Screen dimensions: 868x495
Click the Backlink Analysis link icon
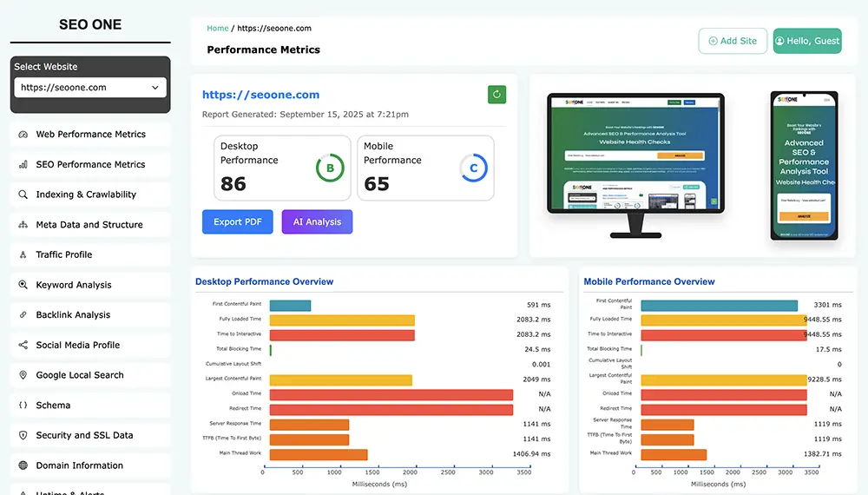click(x=23, y=315)
